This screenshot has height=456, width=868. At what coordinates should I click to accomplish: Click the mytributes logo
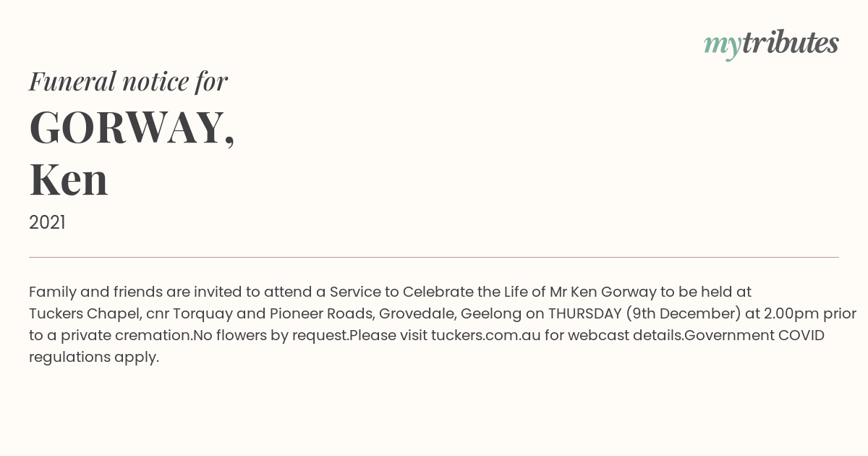(x=771, y=44)
